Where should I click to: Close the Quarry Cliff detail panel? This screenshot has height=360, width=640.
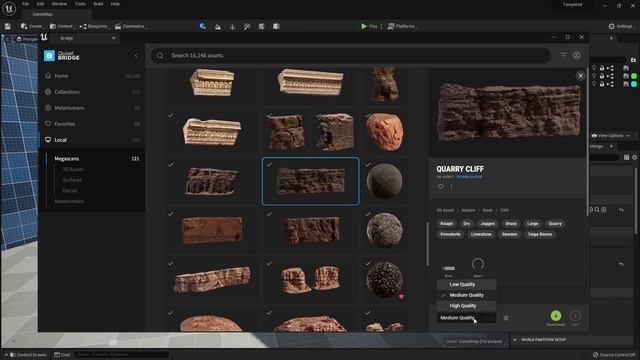pyautogui.click(x=580, y=76)
